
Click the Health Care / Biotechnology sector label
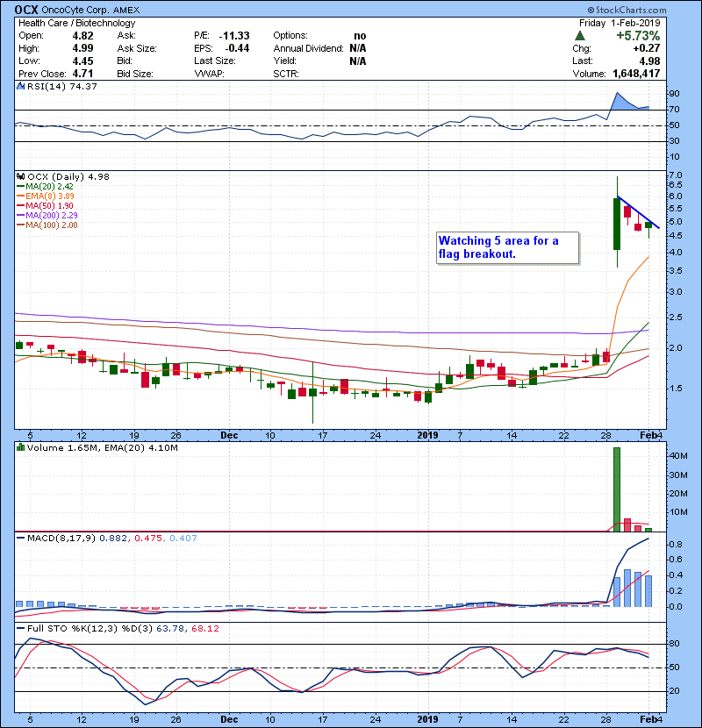[76, 23]
